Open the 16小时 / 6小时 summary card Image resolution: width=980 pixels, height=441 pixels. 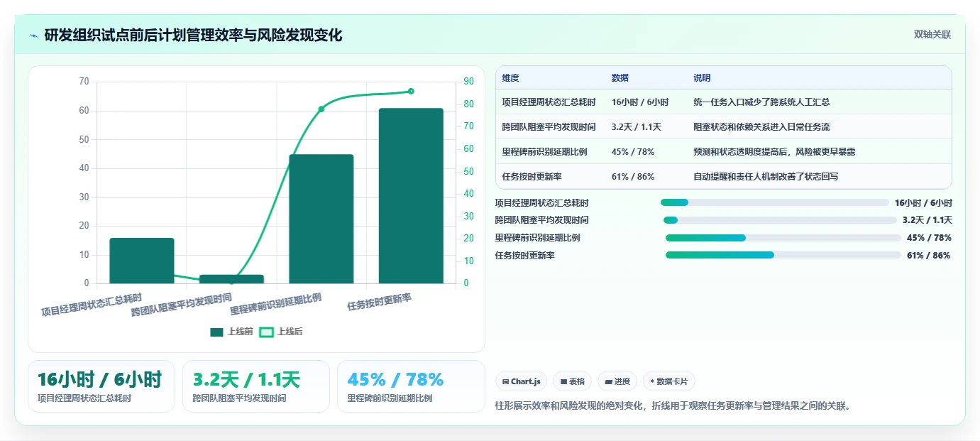click(x=101, y=386)
